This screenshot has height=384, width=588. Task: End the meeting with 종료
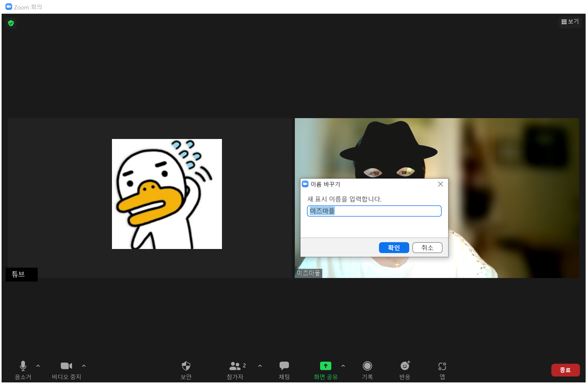pyautogui.click(x=565, y=370)
